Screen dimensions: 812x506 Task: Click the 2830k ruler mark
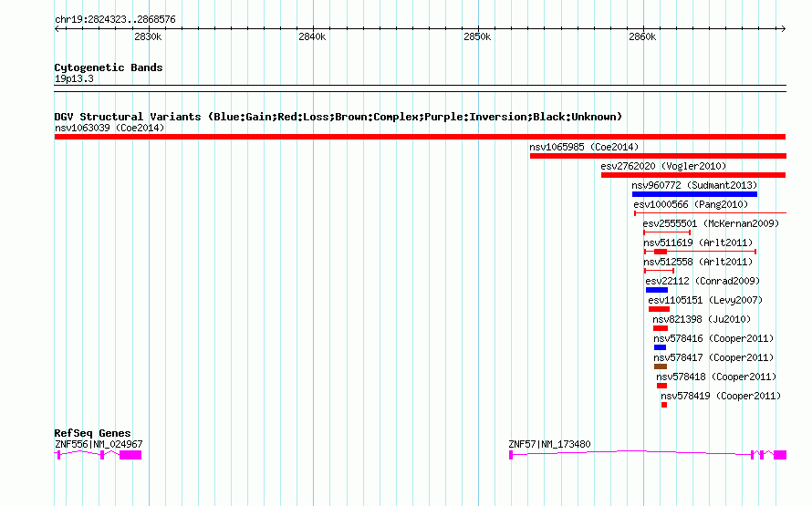(148, 36)
